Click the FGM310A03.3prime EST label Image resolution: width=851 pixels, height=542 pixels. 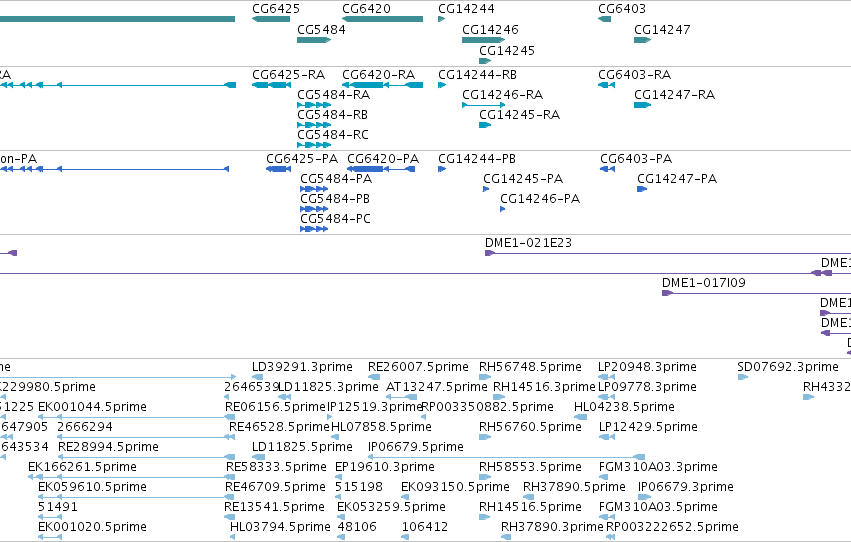pyautogui.click(x=658, y=468)
